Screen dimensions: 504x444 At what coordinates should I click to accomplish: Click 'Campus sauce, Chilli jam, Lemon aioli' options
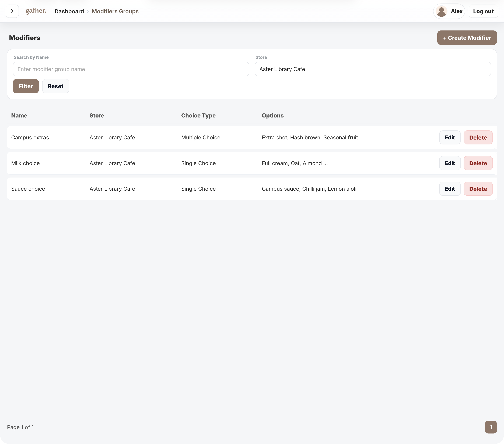coord(309,189)
